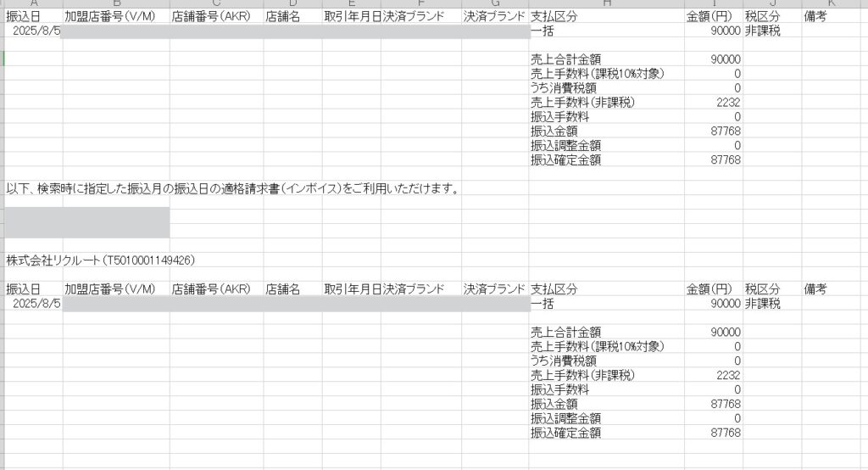Image resolution: width=868 pixels, height=470 pixels.
Task: Click the lower table's 取引年月日 header cell
Action: pos(352,289)
